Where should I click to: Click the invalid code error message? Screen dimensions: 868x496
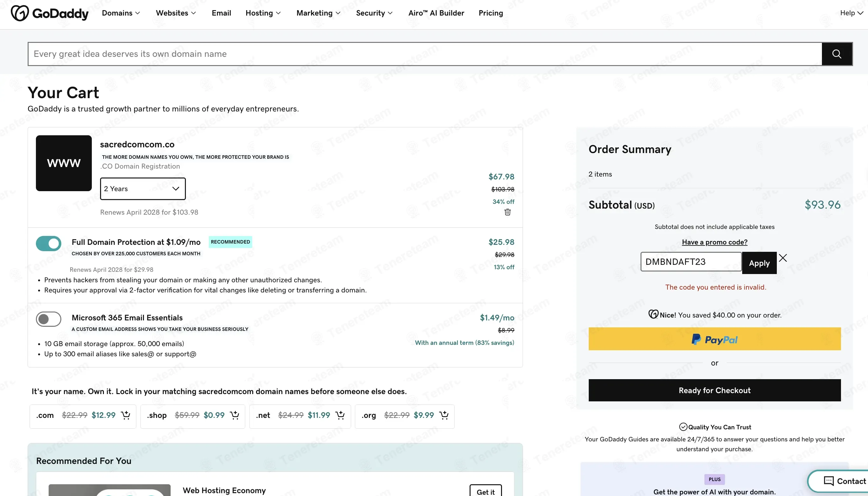pyautogui.click(x=716, y=287)
